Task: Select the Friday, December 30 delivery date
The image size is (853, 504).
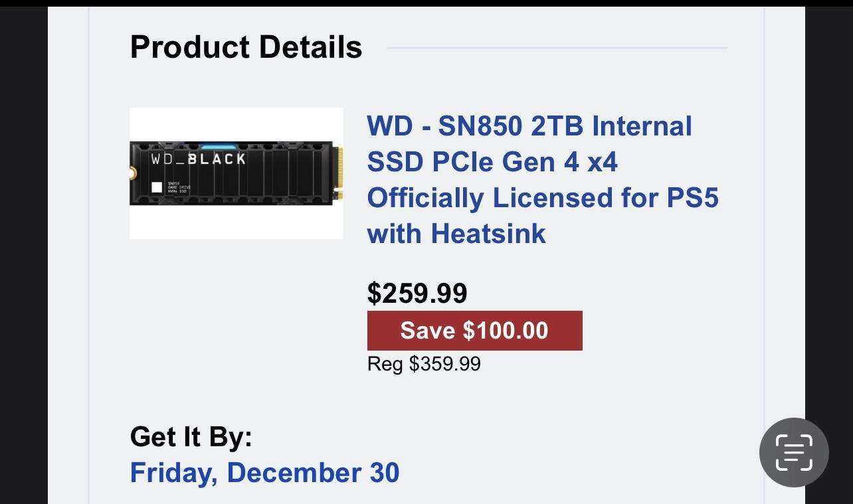Action: point(264,473)
